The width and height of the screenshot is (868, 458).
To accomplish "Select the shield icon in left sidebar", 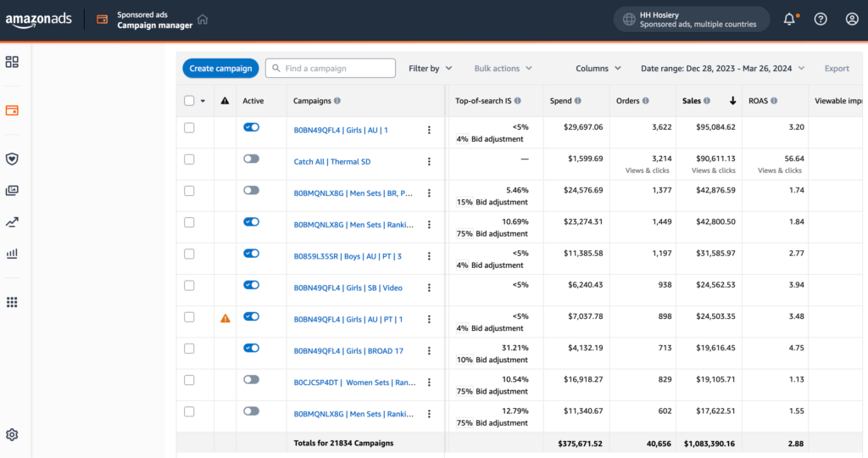I will (12, 159).
